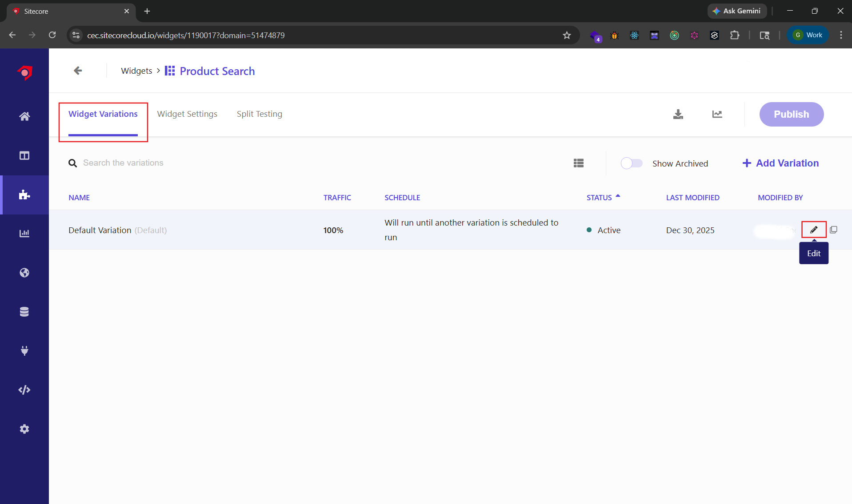The width and height of the screenshot is (852, 504).
Task: Toggle the Show Archived switch
Action: point(631,163)
